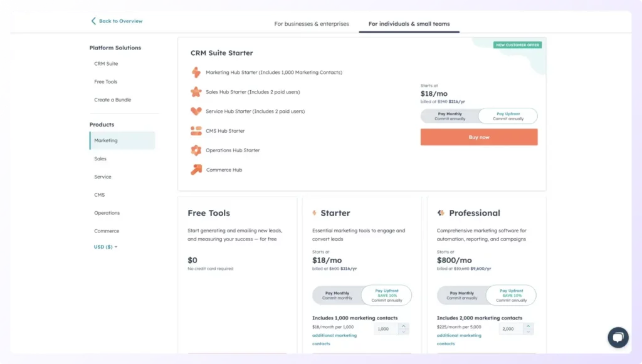Open the chat widget bubble
The width and height of the screenshot is (642, 364).
pos(618,338)
